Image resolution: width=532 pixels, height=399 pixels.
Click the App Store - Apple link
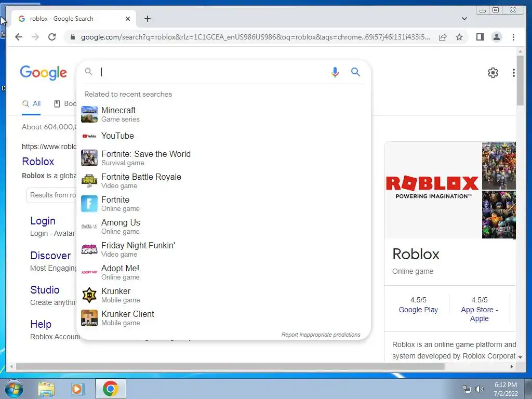point(479,314)
